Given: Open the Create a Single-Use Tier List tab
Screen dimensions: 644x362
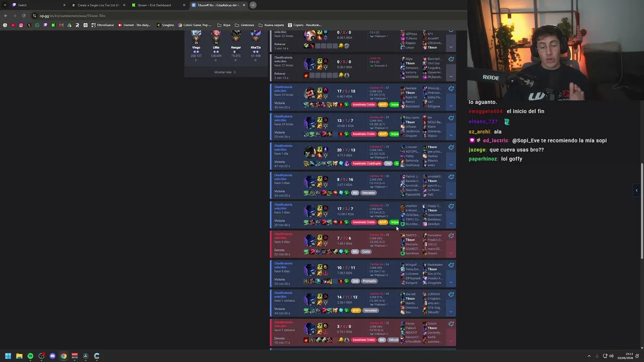Looking at the screenshot, I should [97, 5].
